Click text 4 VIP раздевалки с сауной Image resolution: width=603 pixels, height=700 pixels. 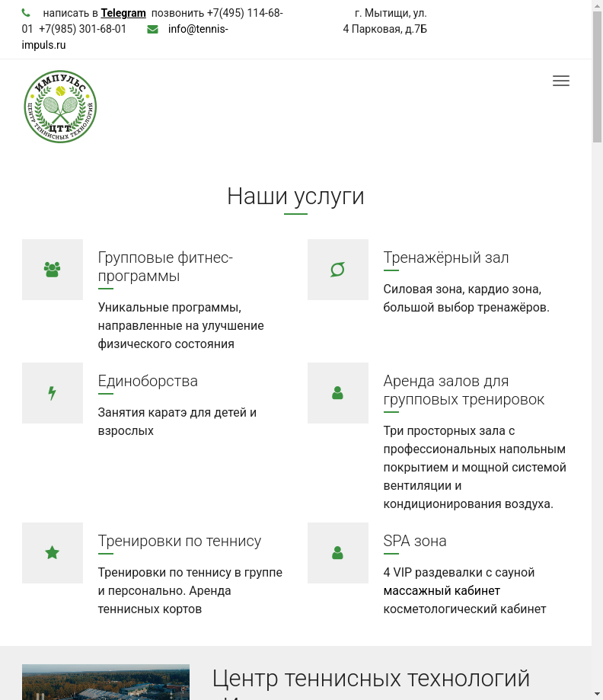click(459, 572)
